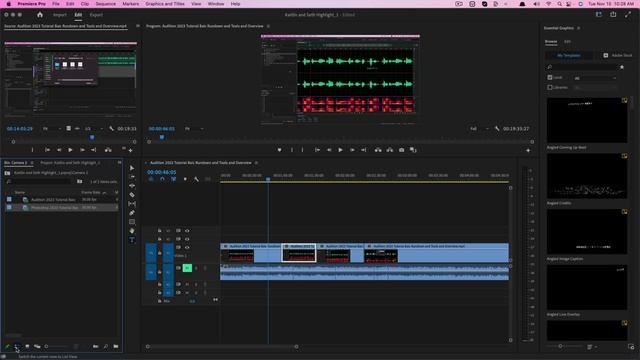Add marker in Program monitor
Viewport: 640px width, 360px height.
click(x=279, y=150)
